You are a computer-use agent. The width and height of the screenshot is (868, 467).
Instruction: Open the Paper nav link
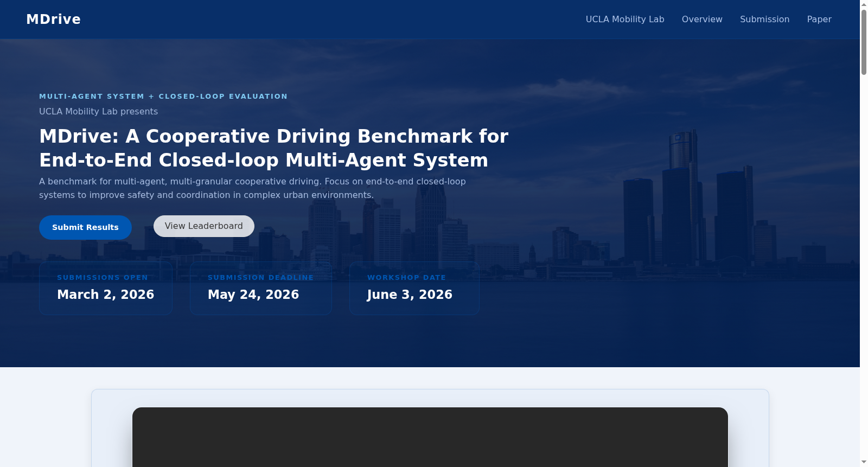click(819, 19)
